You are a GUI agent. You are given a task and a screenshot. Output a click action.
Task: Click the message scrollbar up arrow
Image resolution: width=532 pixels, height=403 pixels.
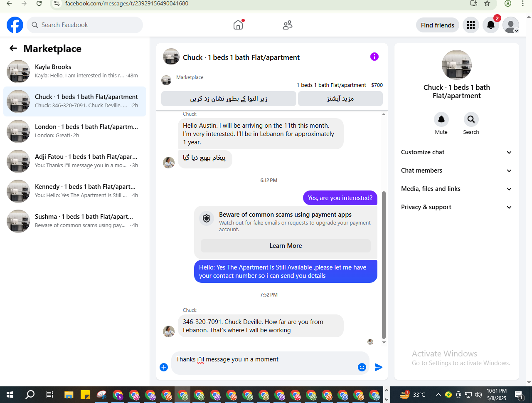384,114
